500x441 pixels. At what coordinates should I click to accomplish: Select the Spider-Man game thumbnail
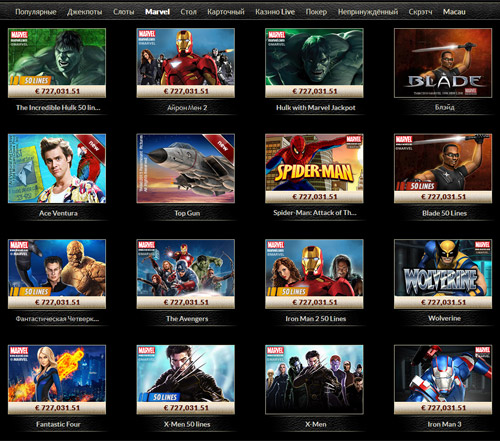[314, 168]
